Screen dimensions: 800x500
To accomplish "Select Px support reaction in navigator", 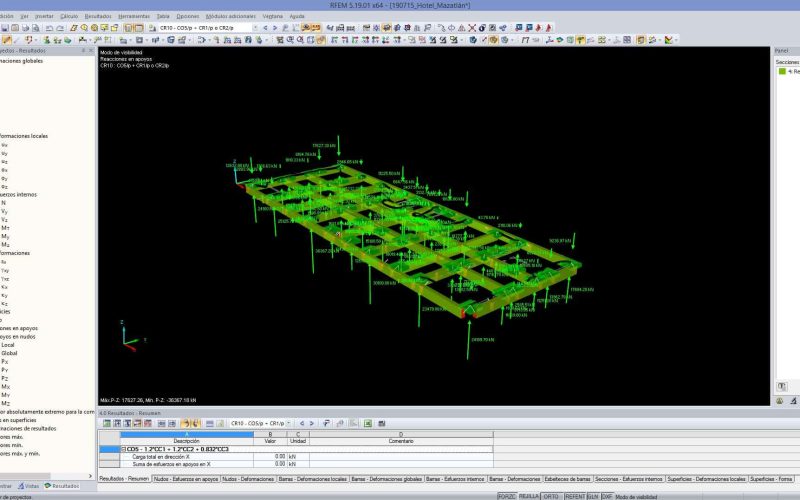I will click(5, 362).
